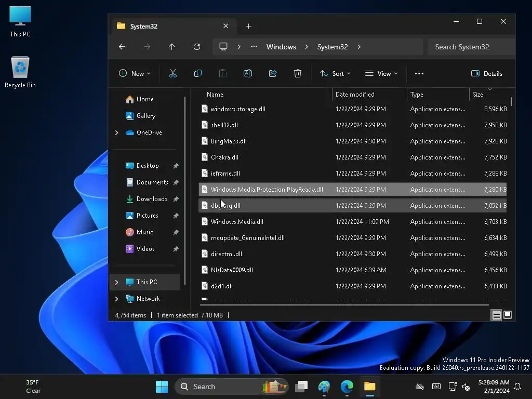Screen dimensions: 532x399
Task: Expand the This PC tree node
Action: [117, 282]
